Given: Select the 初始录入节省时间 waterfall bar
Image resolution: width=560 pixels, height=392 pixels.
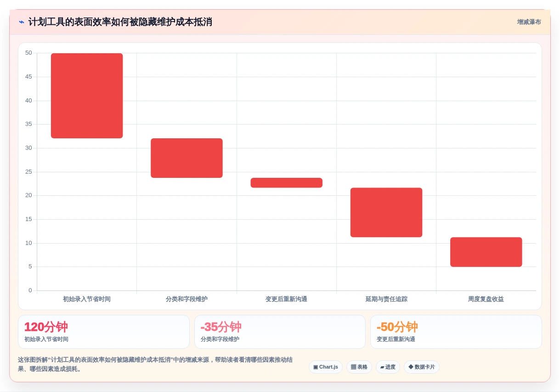Looking at the screenshot, I should (x=87, y=96).
